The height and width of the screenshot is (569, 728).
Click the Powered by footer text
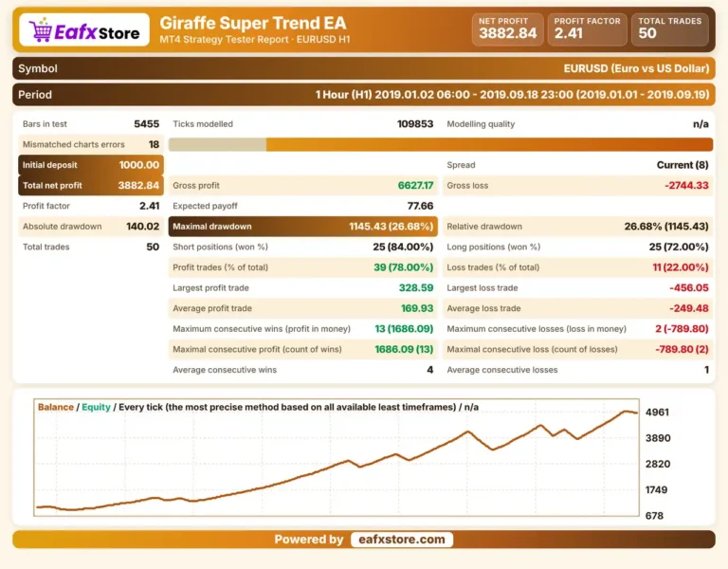(309, 540)
